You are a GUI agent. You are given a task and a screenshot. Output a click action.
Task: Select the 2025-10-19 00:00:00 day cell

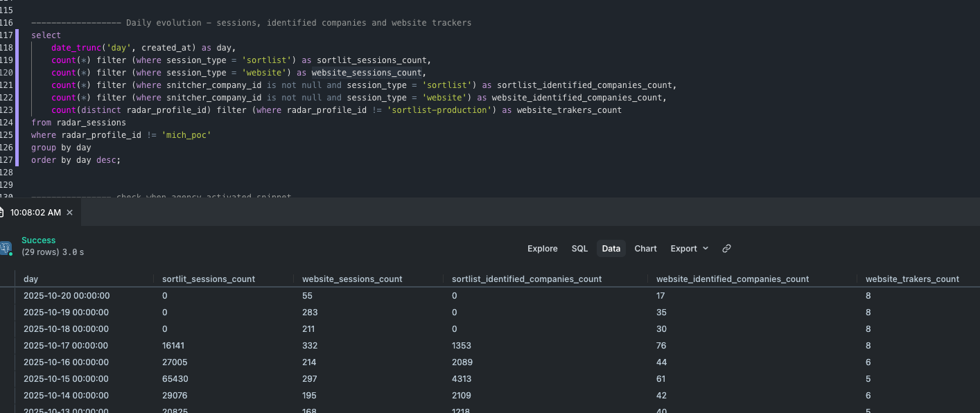point(67,313)
